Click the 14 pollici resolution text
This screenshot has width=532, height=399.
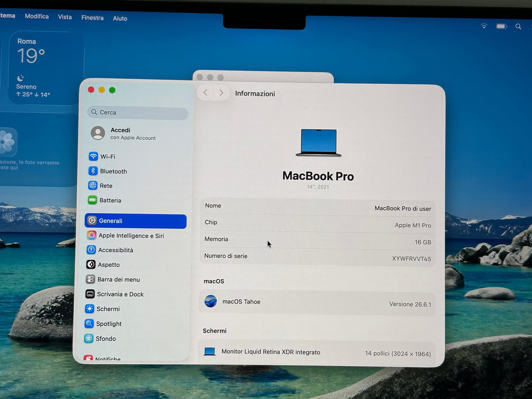[x=398, y=354]
